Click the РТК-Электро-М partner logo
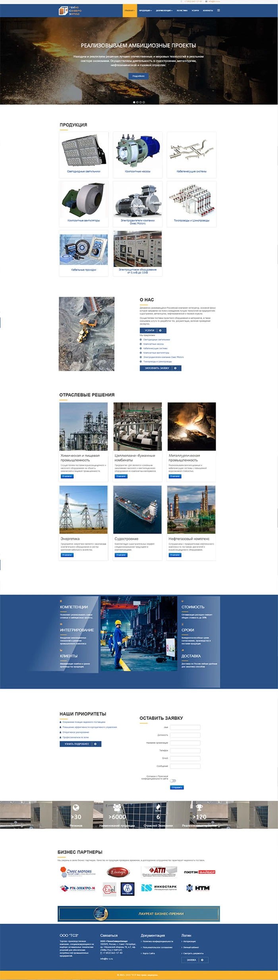The width and height of the screenshot is (278, 980). (x=78, y=888)
